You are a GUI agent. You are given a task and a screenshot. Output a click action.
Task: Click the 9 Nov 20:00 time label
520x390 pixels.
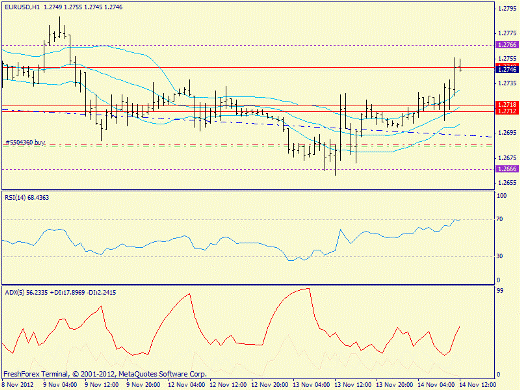[143, 385]
